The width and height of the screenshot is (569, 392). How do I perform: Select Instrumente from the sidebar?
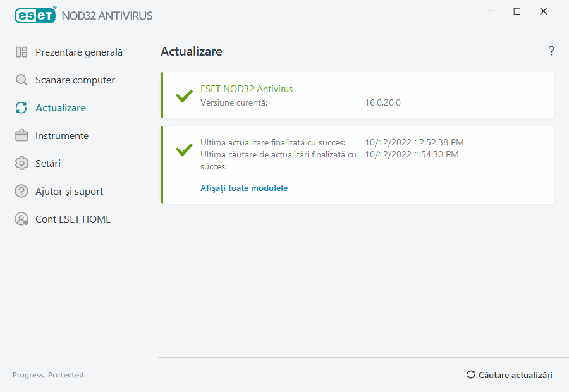coord(62,136)
